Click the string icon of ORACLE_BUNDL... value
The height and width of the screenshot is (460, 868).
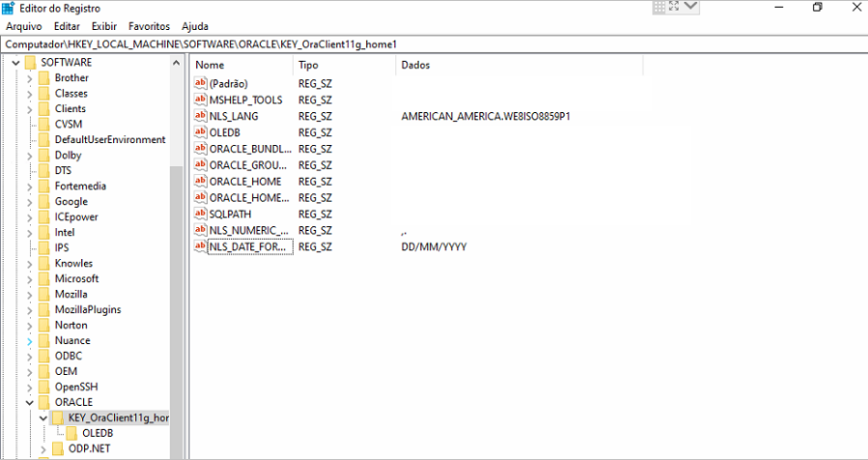coord(200,149)
